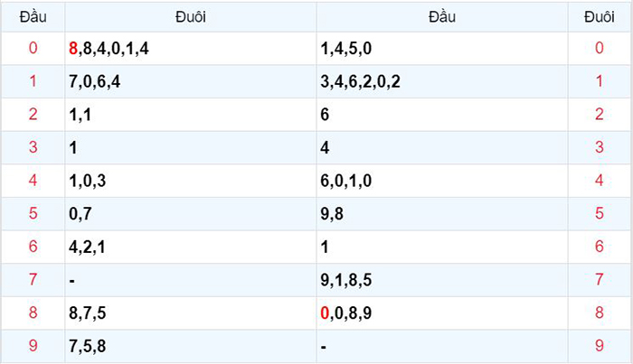Click the cell with 9,1,8,5
The image size is (633, 364).
[x=442, y=280]
